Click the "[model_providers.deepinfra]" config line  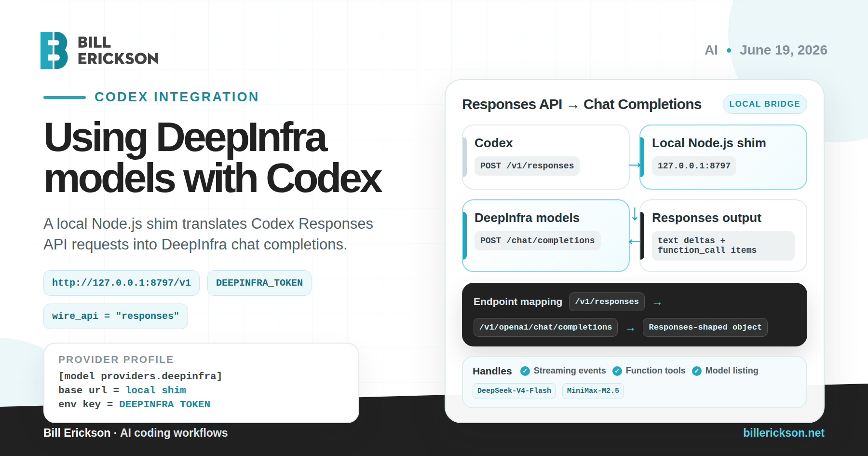[140, 376]
